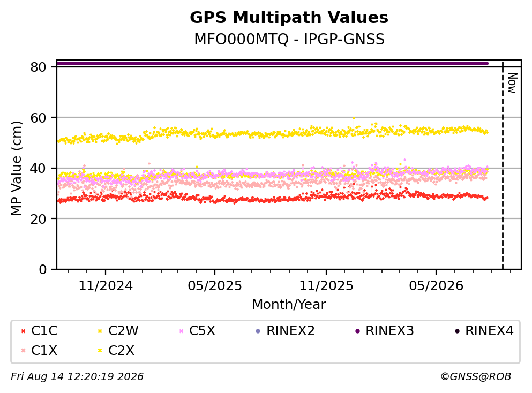Click the C2W yellow legend marker
Image resolution: width=532 pixels, height=393 pixels.
click(100, 331)
